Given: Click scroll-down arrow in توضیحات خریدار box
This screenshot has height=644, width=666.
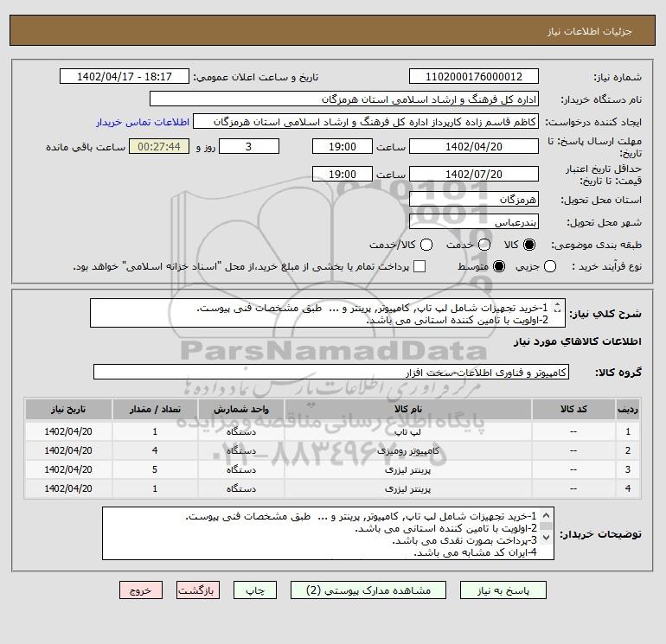Looking at the screenshot, I should tap(547, 537).
